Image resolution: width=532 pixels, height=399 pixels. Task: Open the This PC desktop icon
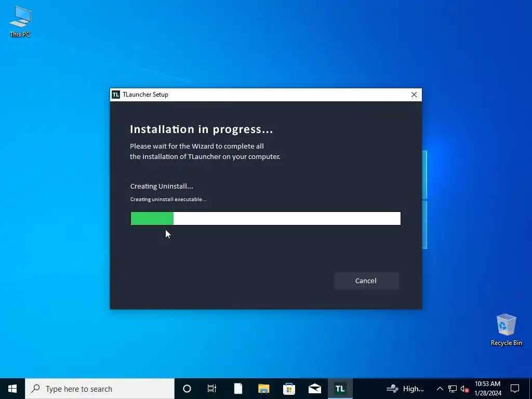pyautogui.click(x=20, y=21)
